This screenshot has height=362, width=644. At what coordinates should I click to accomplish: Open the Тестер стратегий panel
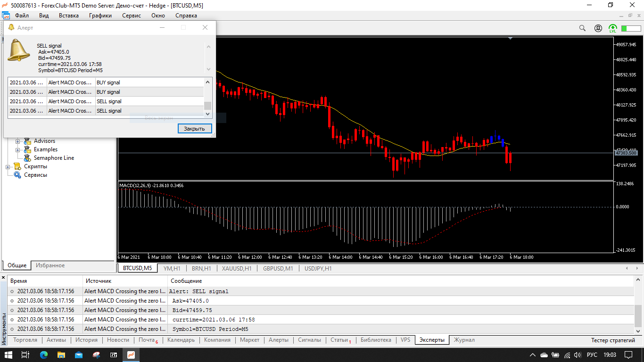click(613, 340)
